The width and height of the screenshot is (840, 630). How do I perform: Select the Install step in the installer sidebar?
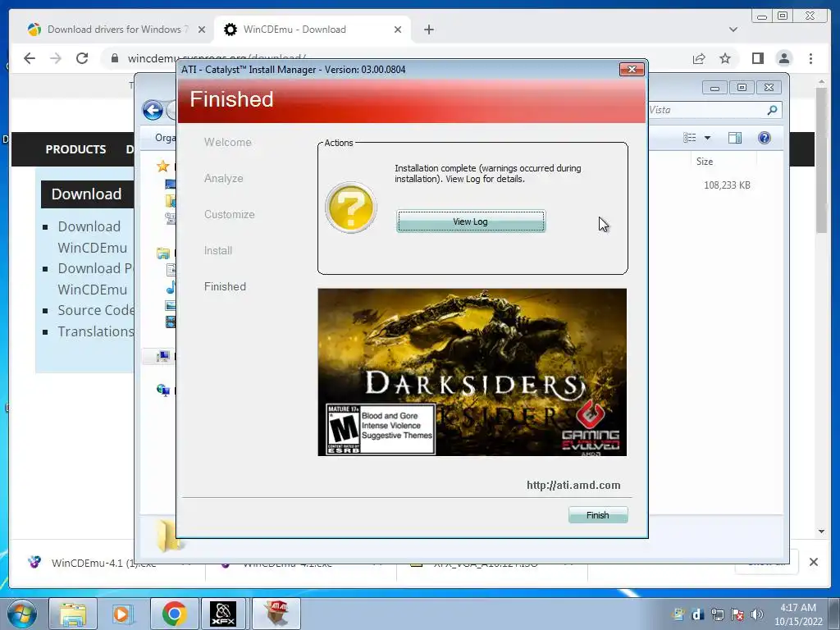coord(218,250)
